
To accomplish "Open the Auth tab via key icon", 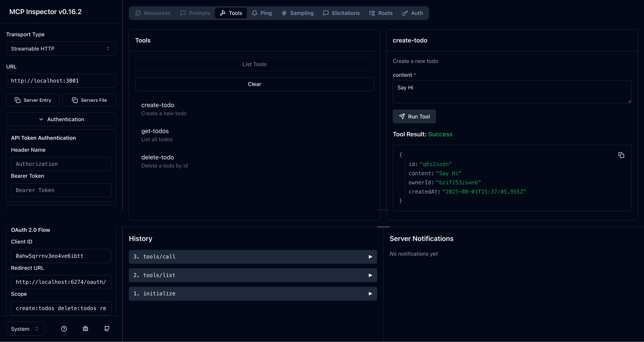I will coord(405,13).
